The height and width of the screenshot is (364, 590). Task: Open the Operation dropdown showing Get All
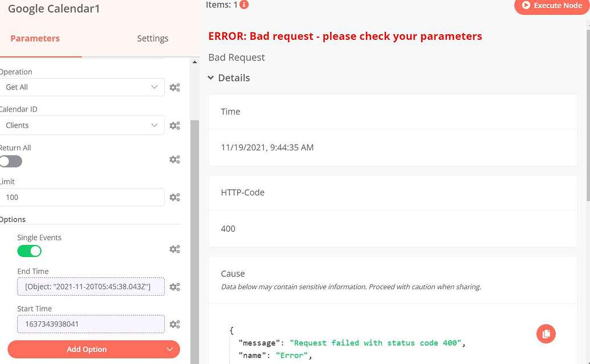tap(82, 87)
